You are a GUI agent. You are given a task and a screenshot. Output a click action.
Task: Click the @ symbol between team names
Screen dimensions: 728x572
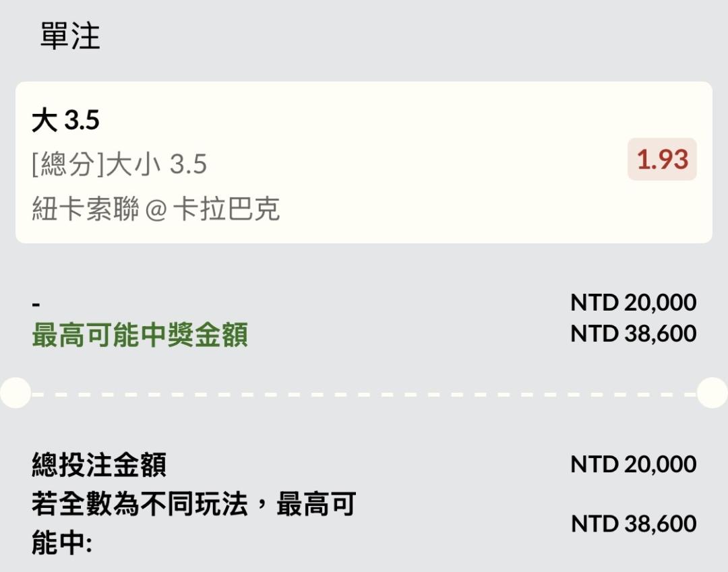(156, 210)
